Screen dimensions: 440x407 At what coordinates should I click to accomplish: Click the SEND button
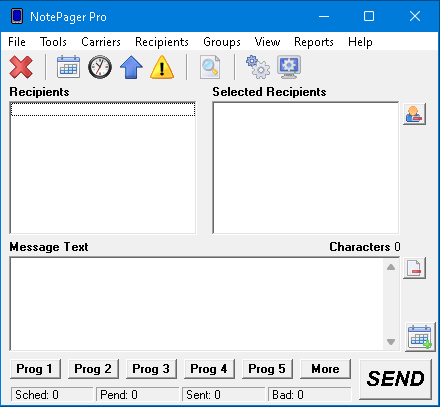[395, 379]
